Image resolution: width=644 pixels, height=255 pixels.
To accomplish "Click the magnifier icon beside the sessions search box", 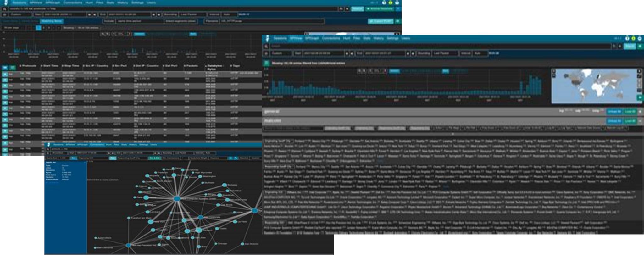I will [4, 9].
